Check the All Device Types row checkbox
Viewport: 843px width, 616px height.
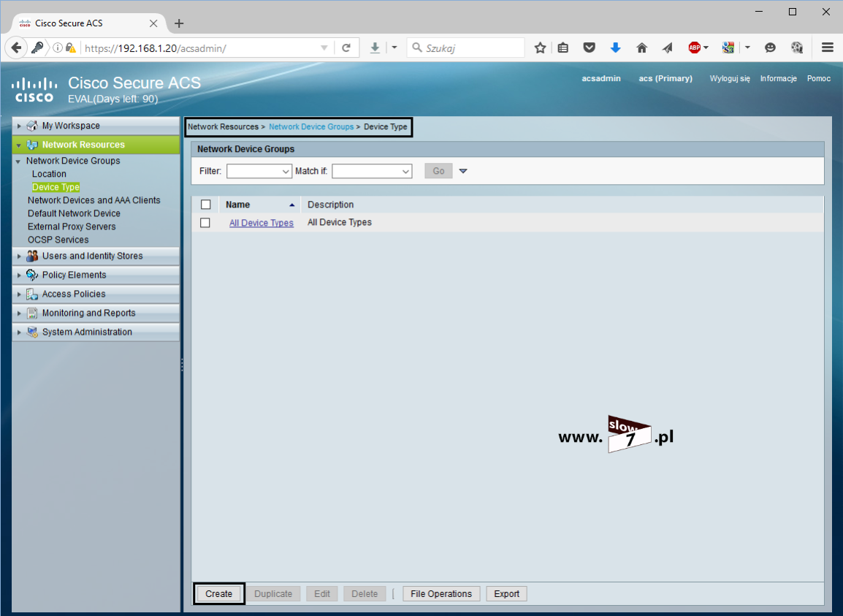205,223
